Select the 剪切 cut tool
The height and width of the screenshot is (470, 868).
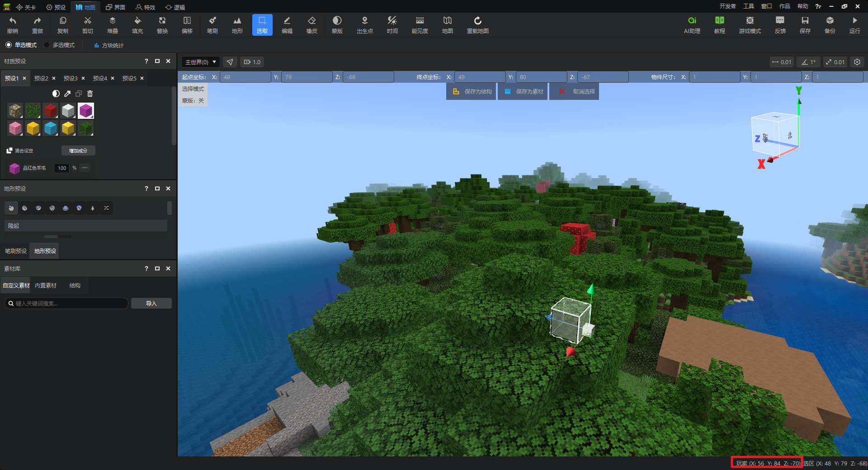tap(88, 25)
